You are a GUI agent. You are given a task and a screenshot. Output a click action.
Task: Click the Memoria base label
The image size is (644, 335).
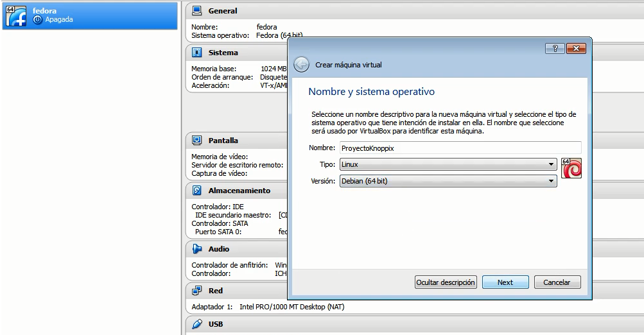[214, 69]
